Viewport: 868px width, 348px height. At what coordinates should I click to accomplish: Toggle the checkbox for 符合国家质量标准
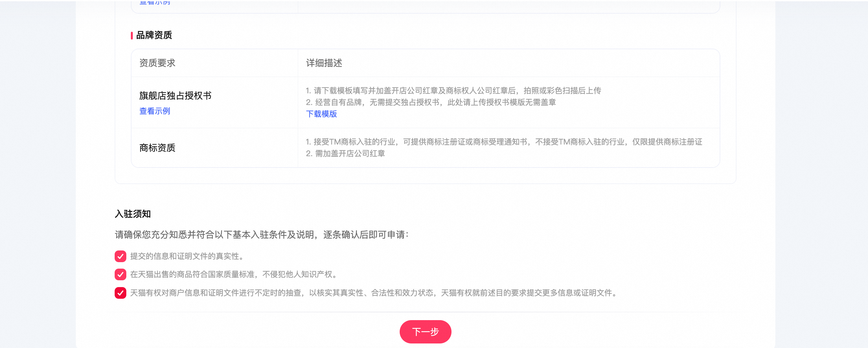coord(120,274)
